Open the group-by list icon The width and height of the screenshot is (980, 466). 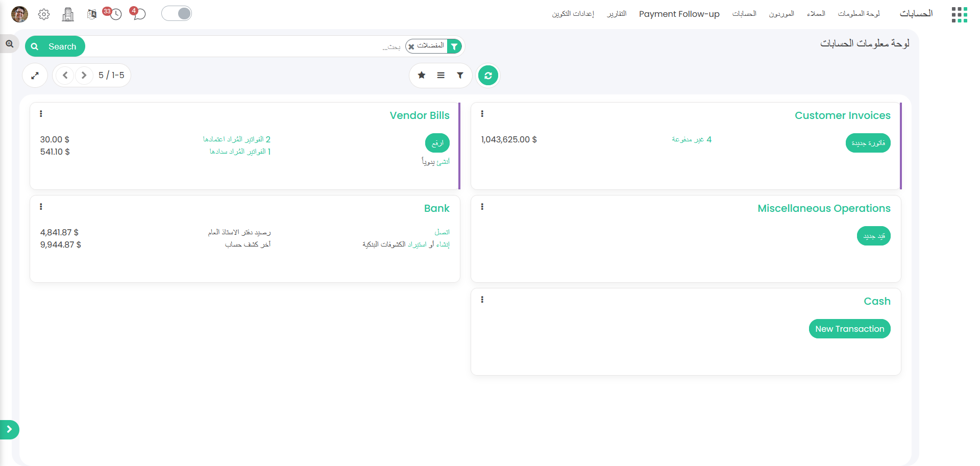[x=441, y=76]
